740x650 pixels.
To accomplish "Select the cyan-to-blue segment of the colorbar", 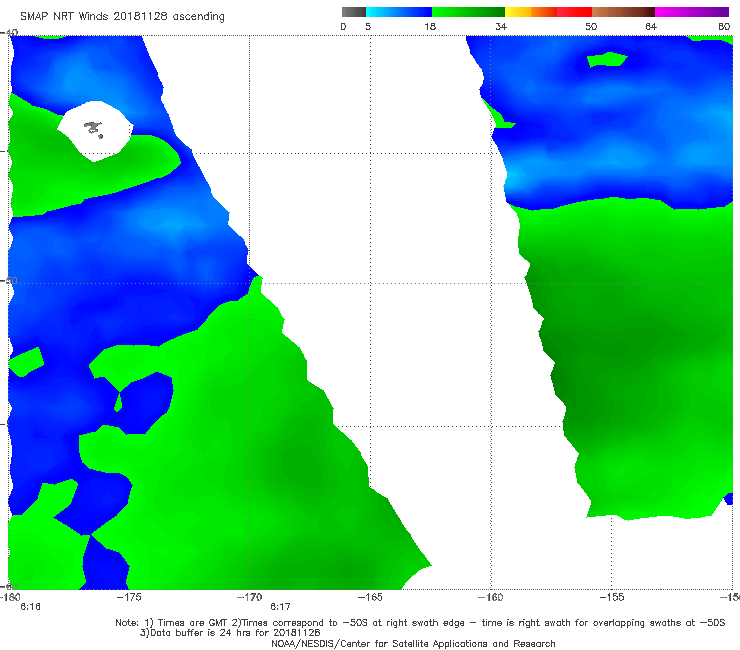I will tap(399, 12).
